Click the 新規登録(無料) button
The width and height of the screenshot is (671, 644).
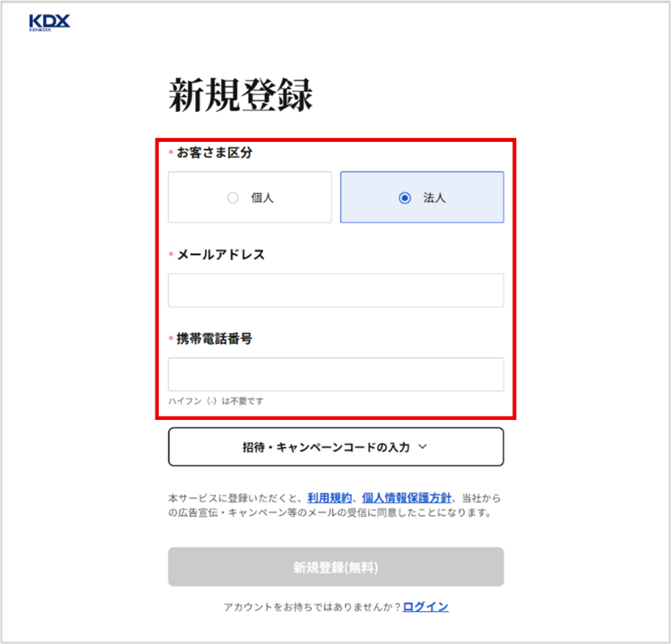click(336, 567)
